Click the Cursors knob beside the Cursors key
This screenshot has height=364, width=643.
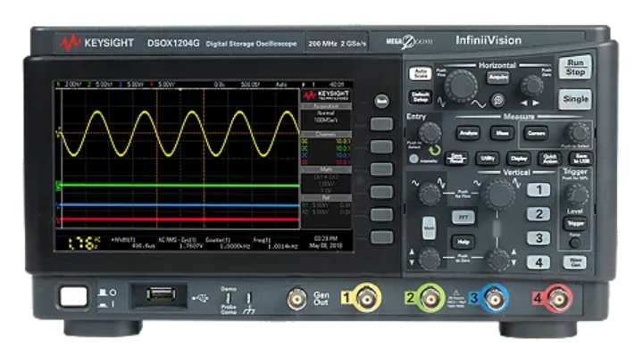pos(577,134)
